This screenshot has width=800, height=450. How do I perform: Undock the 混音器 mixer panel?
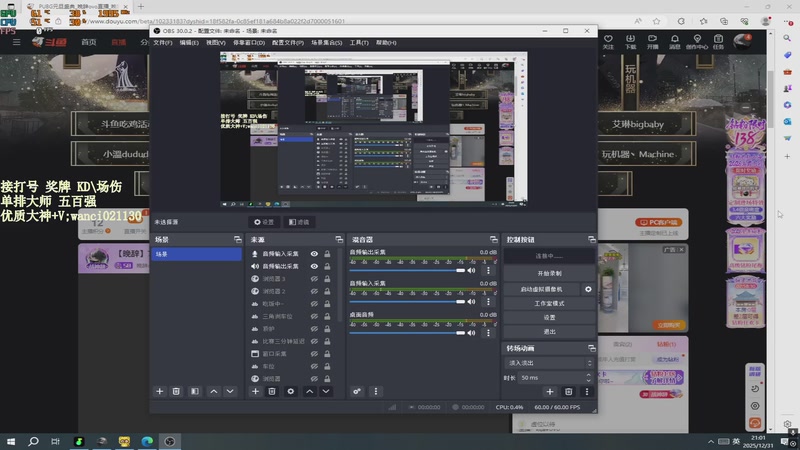(x=493, y=239)
